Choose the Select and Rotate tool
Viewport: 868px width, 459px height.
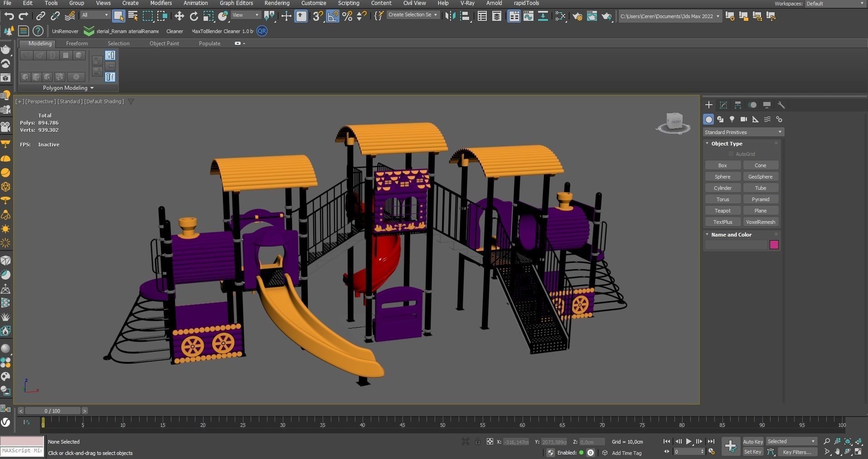(x=194, y=16)
